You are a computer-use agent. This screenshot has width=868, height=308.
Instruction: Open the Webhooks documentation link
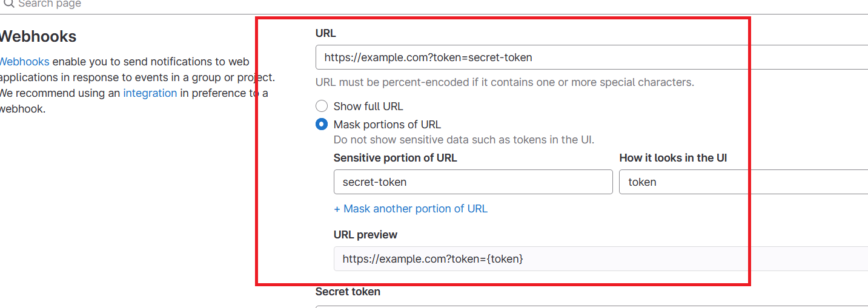[24, 62]
